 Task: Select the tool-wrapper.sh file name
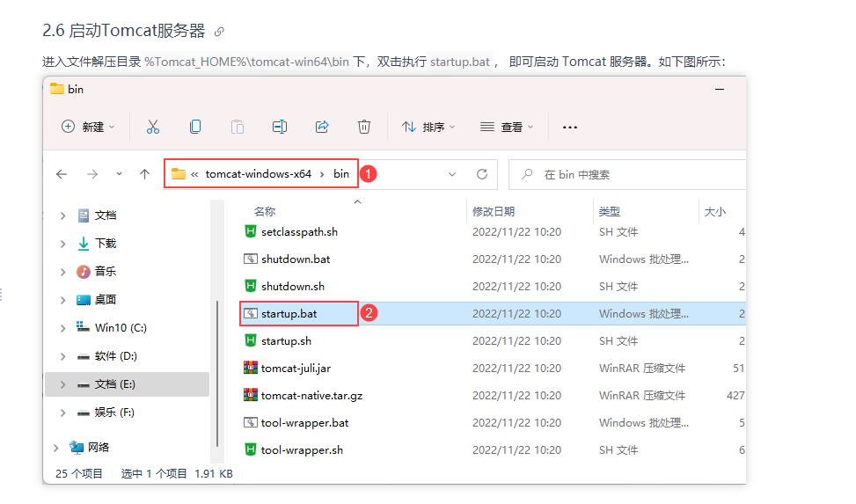point(302,450)
